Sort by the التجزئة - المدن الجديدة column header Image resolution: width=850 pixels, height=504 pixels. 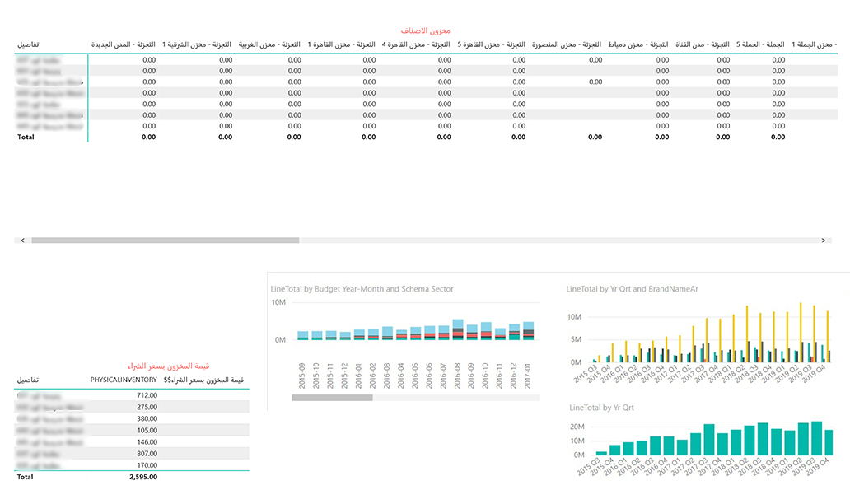[123, 44]
